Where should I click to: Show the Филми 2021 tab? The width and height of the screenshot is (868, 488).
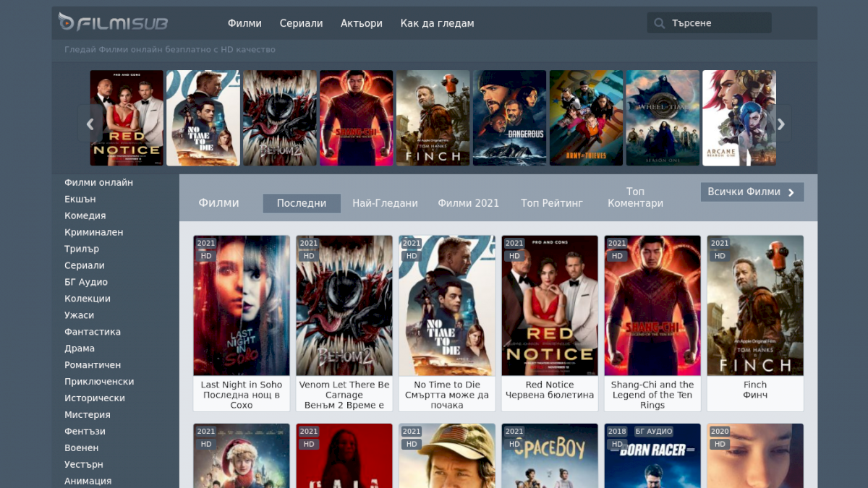468,203
